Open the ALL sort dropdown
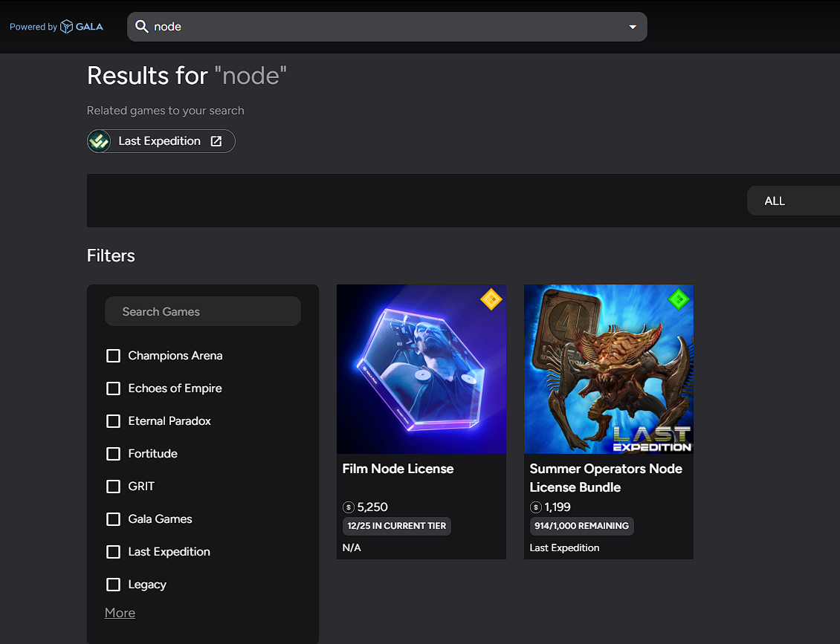This screenshot has height=644, width=840. [793, 201]
